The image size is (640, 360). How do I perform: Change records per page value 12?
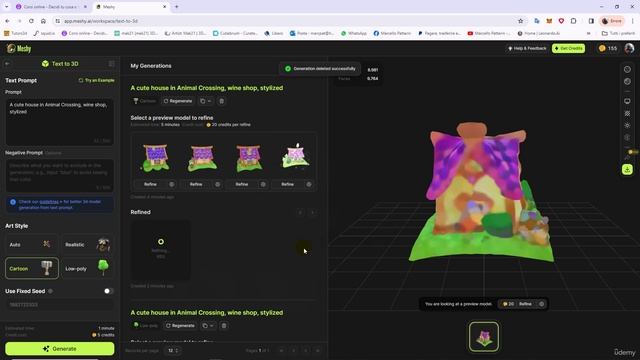tap(173, 351)
